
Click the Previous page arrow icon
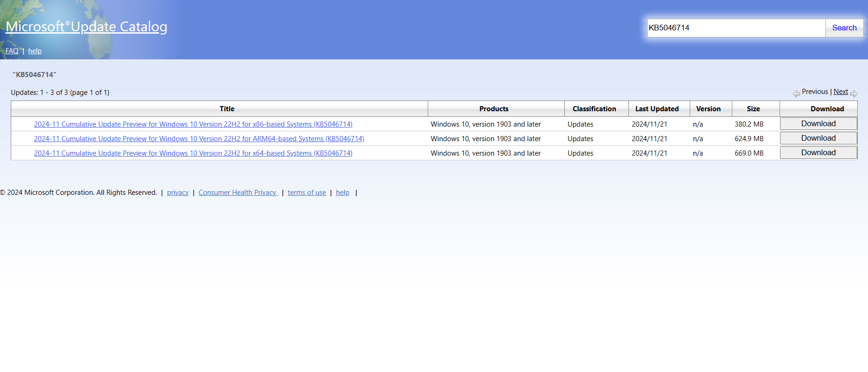(796, 94)
